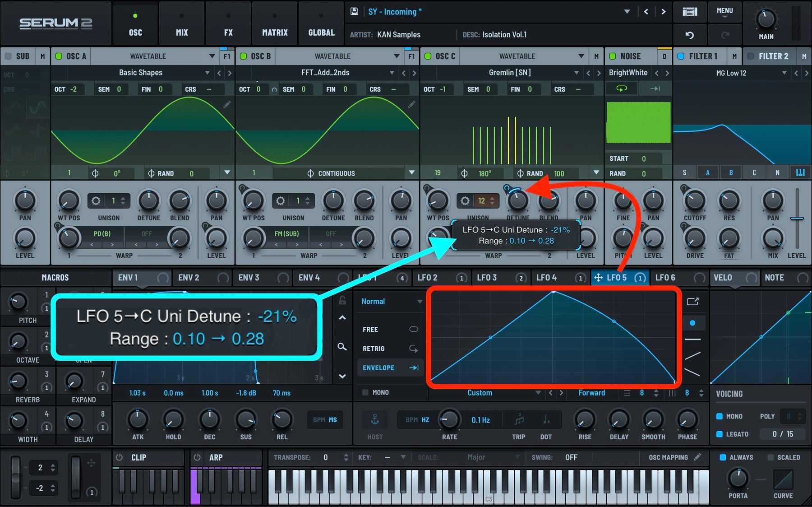Screen dimensions: 812x507
Task: Enable the LFO MONO checkbox
Action: click(x=365, y=392)
